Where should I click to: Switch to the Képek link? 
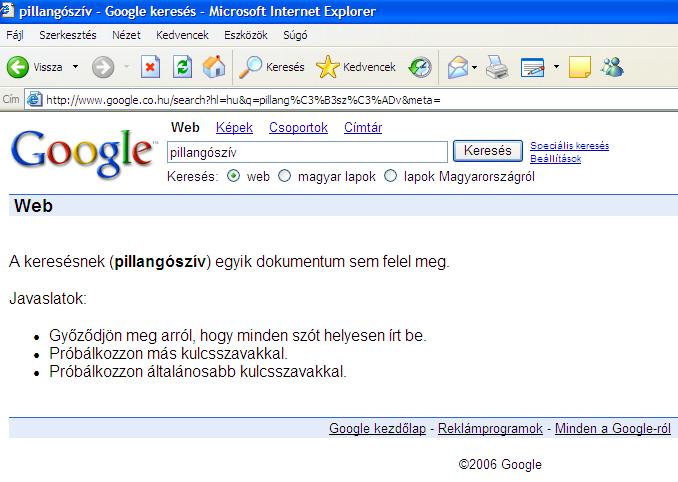(234, 128)
